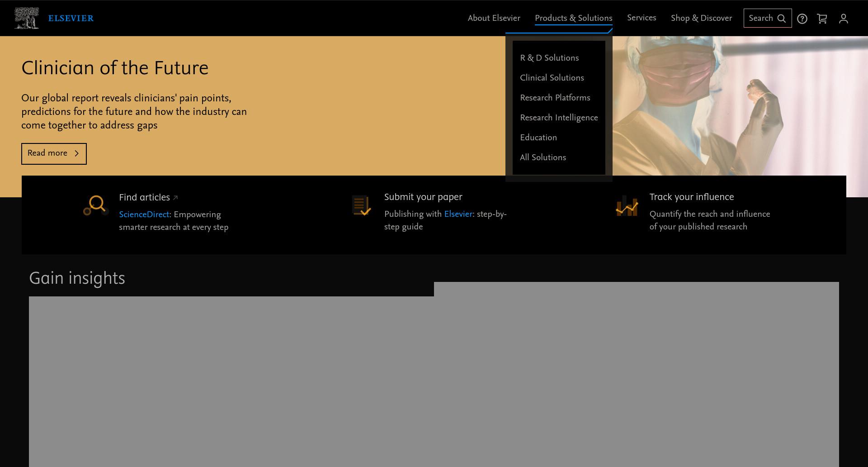Click the chevron arrow in Read more button
This screenshot has height=467, width=868.
pos(76,153)
